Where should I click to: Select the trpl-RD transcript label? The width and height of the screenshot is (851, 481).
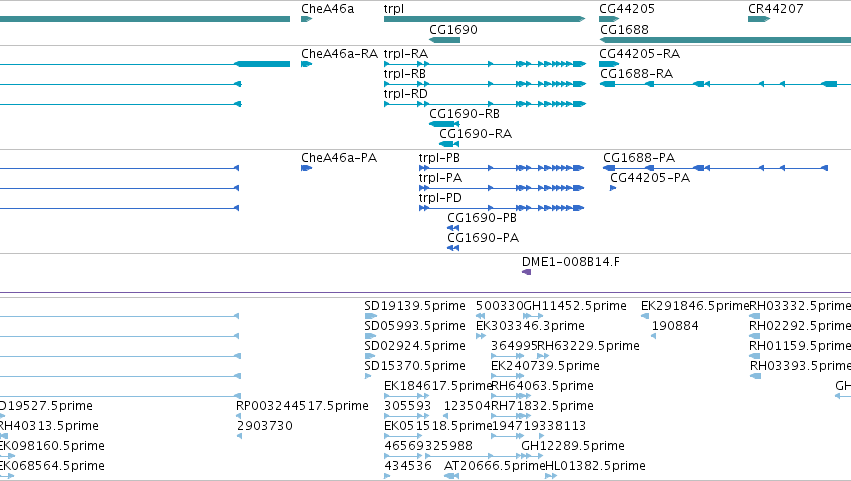pyautogui.click(x=405, y=94)
